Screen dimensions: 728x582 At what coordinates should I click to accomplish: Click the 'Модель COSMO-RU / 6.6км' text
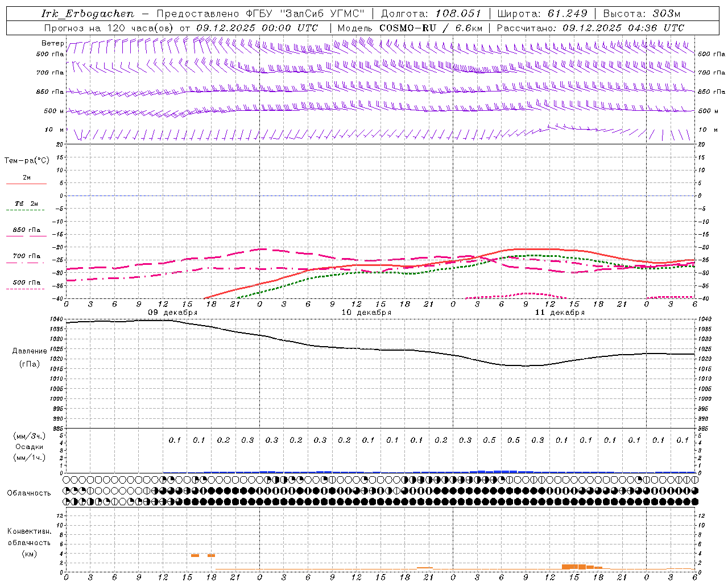click(x=410, y=28)
